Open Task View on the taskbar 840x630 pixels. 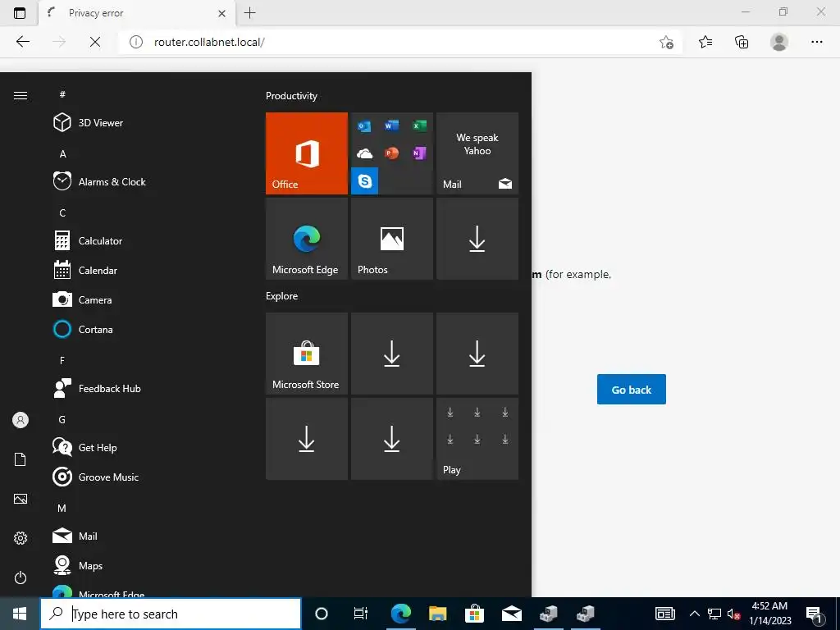(x=361, y=614)
